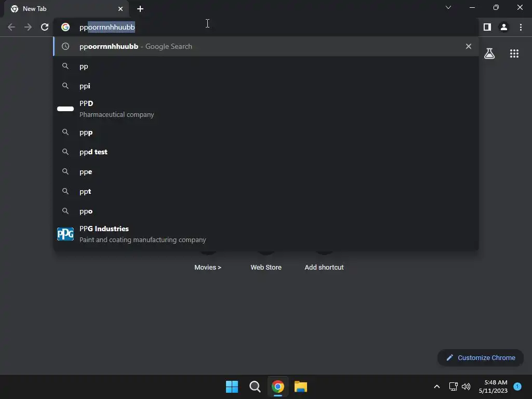532x399 pixels.
Task: Click the Chrome Labs flask icon
Action: click(x=489, y=54)
